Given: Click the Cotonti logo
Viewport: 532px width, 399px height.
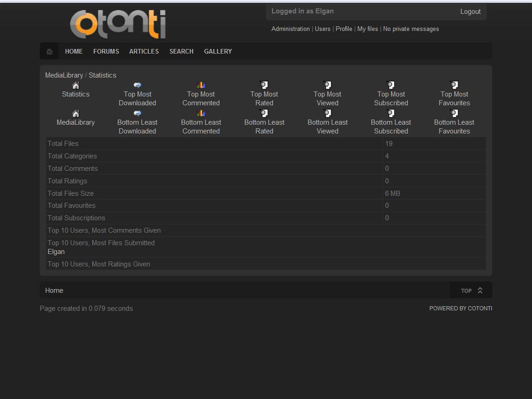Looking at the screenshot, I should click(x=118, y=24).
